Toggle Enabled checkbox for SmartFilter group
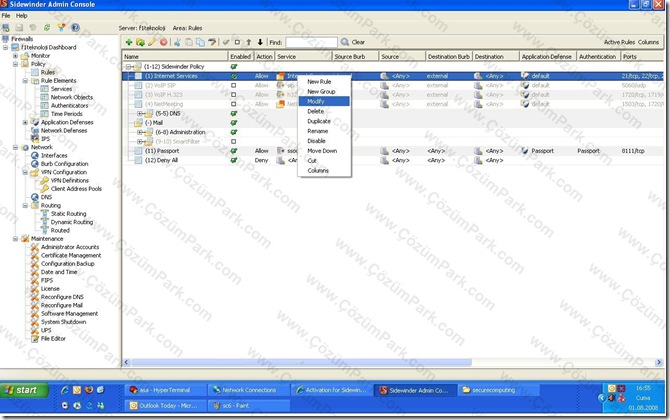The height and width of the screenshot is (420, 670). [x=233, y=141]
